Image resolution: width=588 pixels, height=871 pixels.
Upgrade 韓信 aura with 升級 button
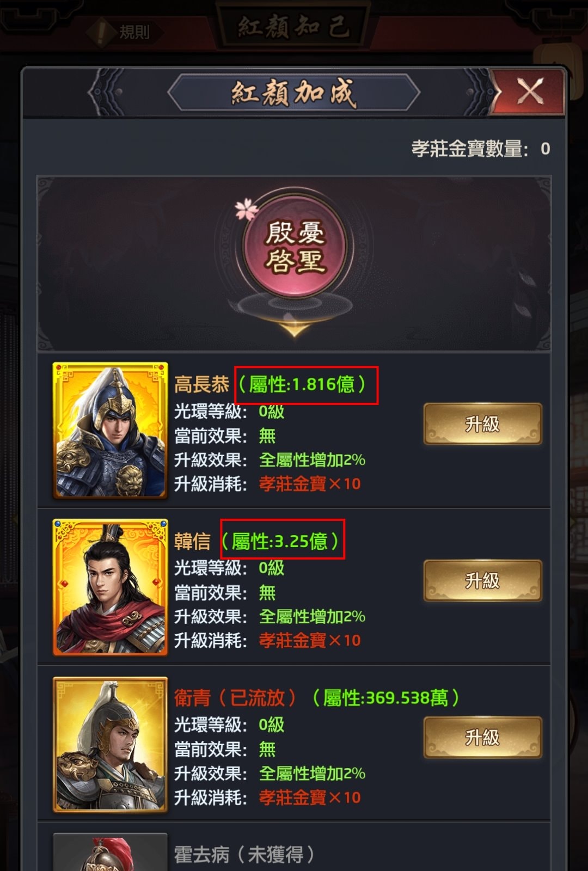pos(482,581)
